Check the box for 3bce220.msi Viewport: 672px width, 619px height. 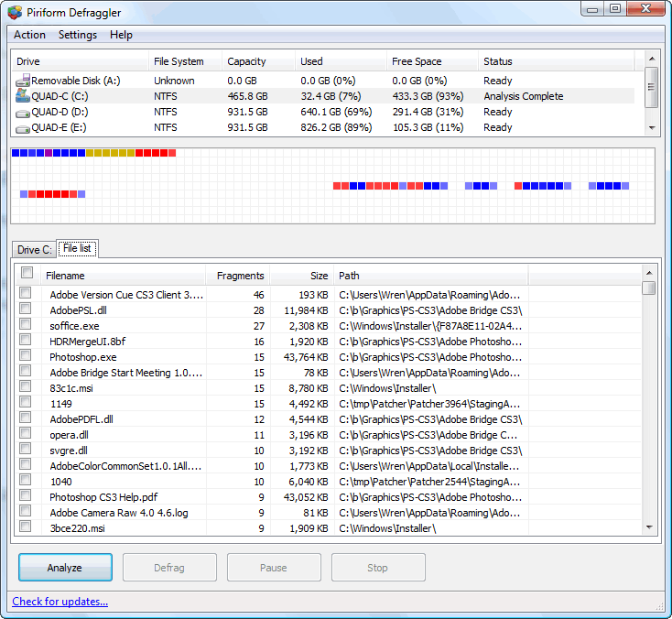click(x=26, y=526)
